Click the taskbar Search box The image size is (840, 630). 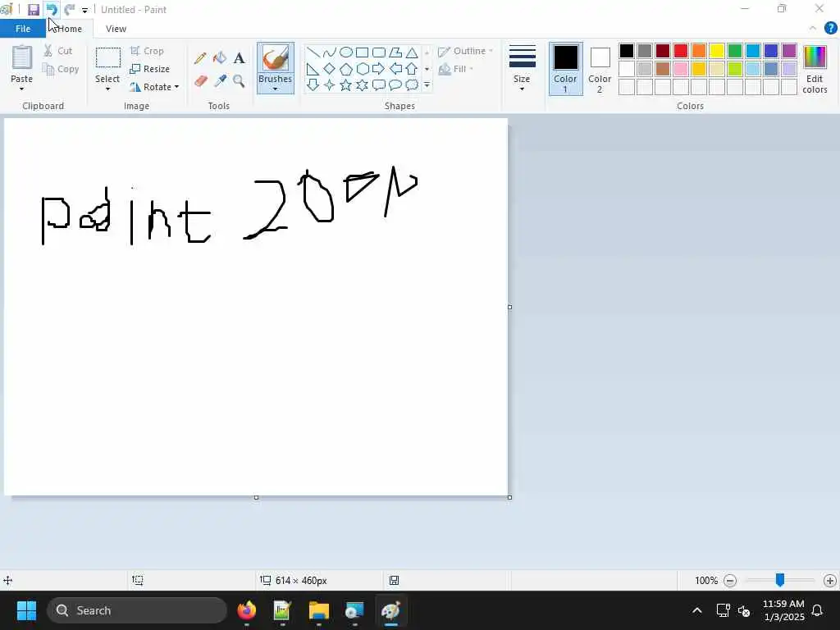[x=137, y=610]
